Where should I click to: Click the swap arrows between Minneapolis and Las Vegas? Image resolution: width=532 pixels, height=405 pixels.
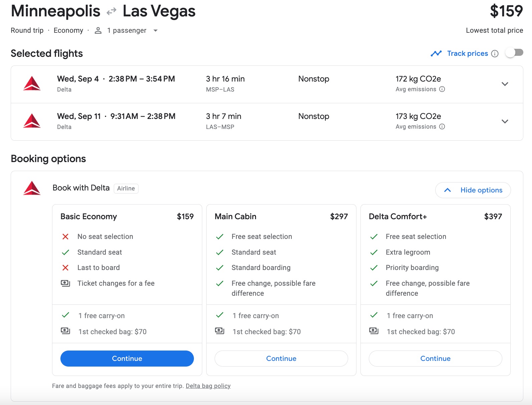(x=111, y=12)
